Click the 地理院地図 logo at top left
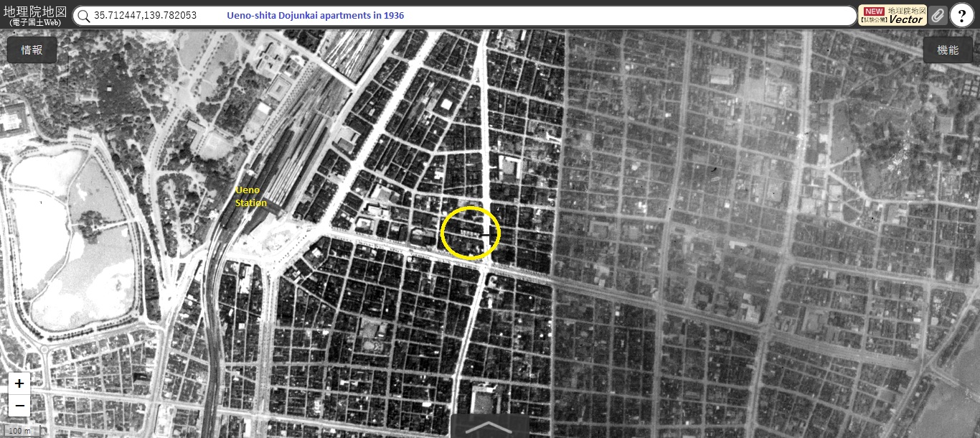Screen dimensions: 980x438 [x=34, y=14]
